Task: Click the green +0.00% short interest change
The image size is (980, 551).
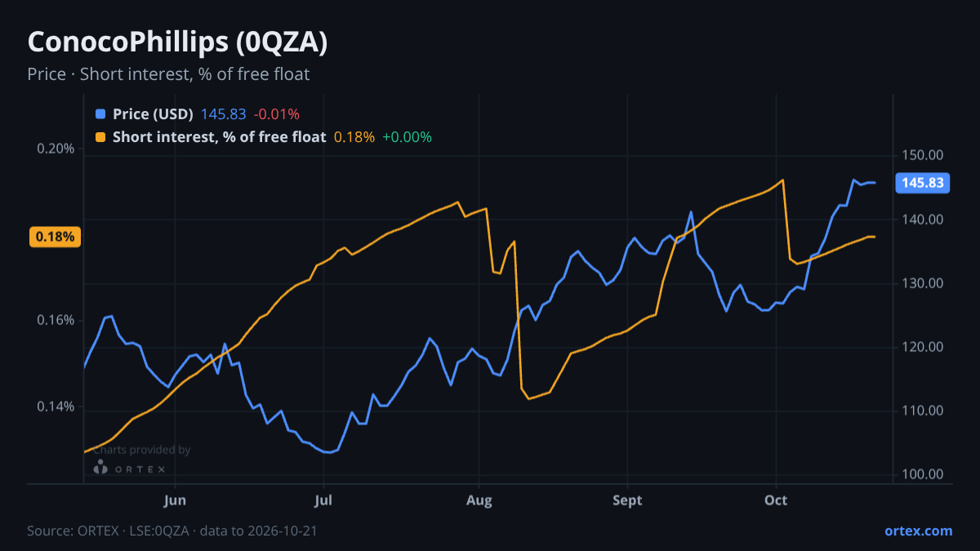Action: (x=407, y=137)
